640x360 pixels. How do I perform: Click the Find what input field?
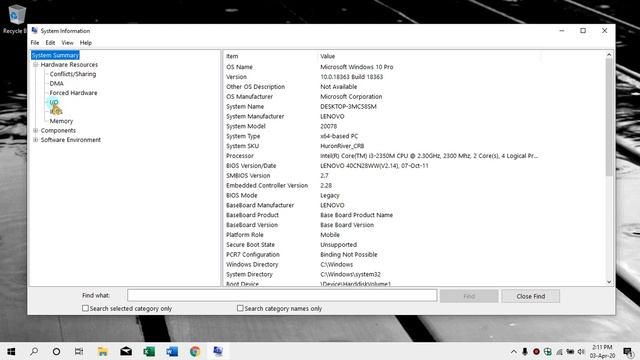point(282,296)
